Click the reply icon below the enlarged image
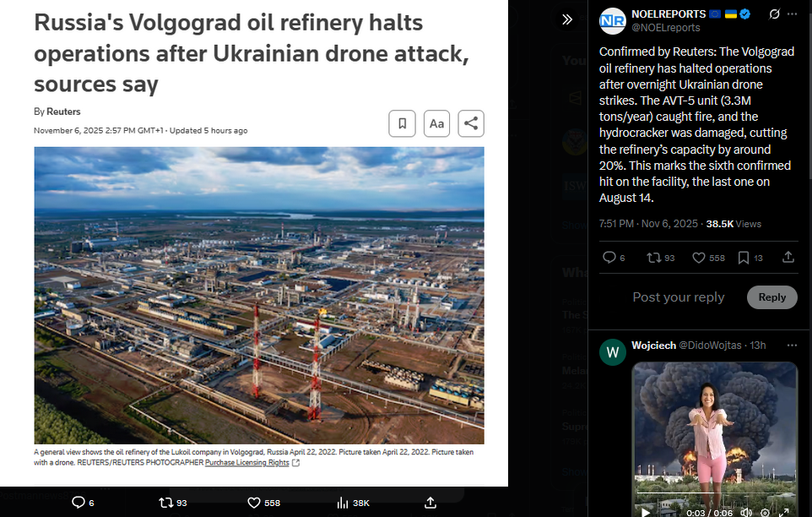812x517 pixels. click(x=78, y=503)
